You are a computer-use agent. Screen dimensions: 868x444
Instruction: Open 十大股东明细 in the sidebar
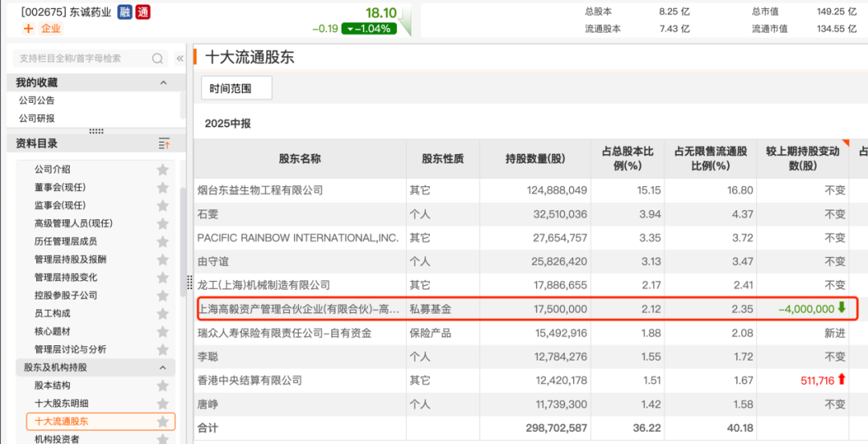(x=61, y=403)
